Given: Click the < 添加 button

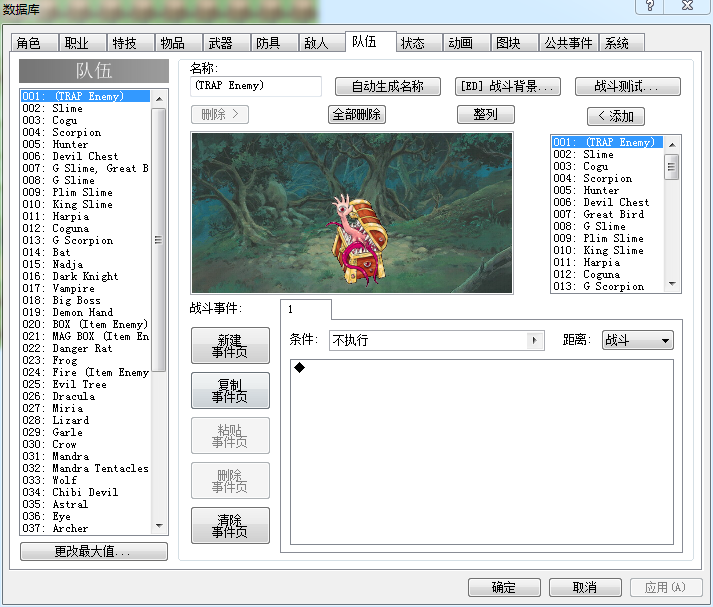Looking at the screenshot, I should pyautogui.click(x=616, y=116).
